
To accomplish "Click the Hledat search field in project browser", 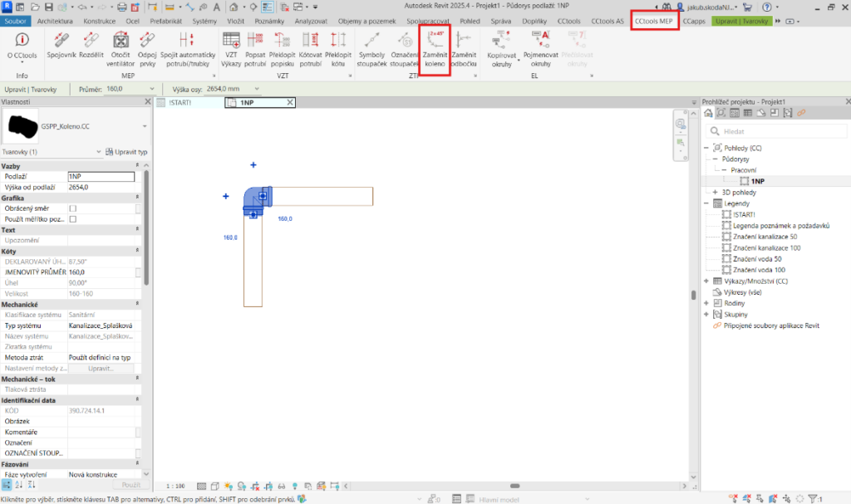I will tap(776, 131).
